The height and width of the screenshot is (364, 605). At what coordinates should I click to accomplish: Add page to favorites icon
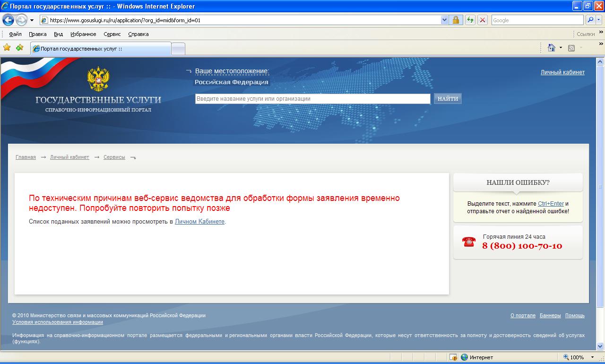click(x=19, y=48)
